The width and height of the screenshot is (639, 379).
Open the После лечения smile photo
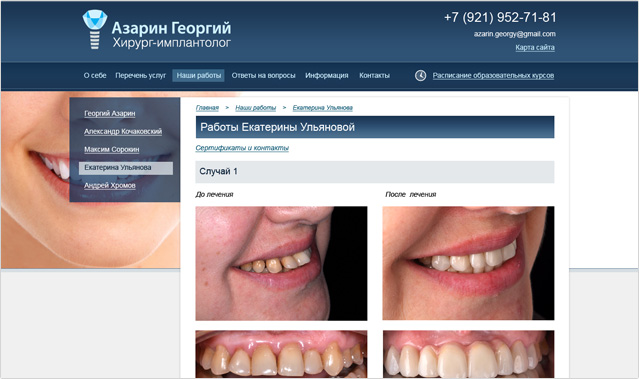[x=468, y=263]
